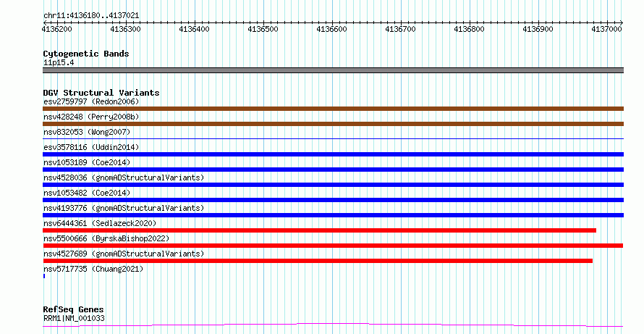Click ruler position 4136800

click(x=469, y=29)
